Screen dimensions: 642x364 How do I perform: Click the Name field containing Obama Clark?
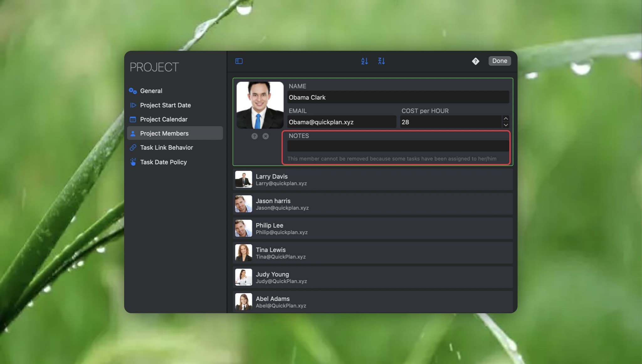(398, 98)
